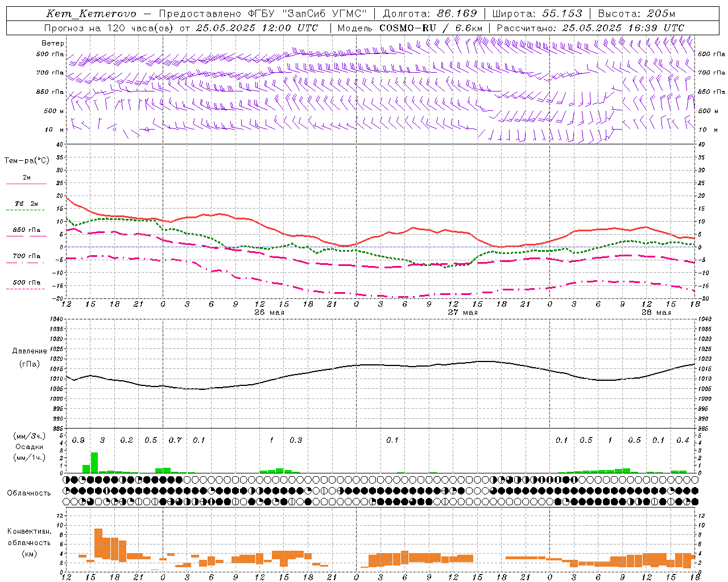Click the "Давление" pressure label

(x=30, y=351)
